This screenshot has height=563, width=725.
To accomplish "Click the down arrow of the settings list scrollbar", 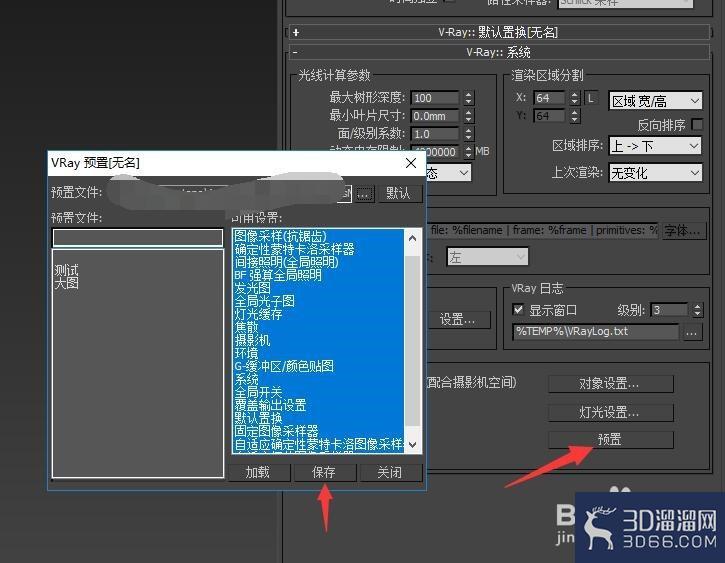I will click(413, 444).
